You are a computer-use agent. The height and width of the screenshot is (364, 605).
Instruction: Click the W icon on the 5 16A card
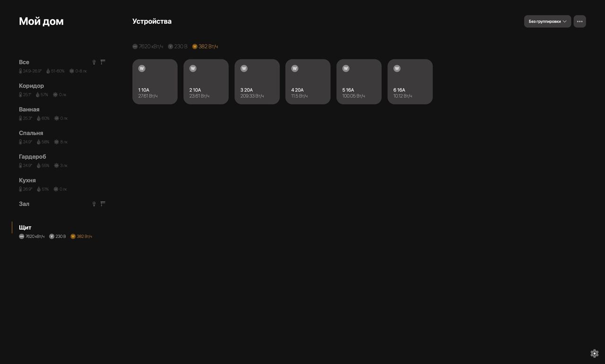pyautogui.click(x=346, y=69)
